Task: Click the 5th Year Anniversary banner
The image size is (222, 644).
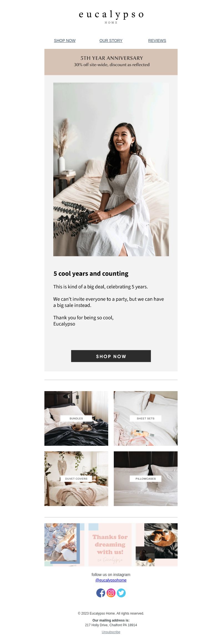Action: tap(111, 62)
